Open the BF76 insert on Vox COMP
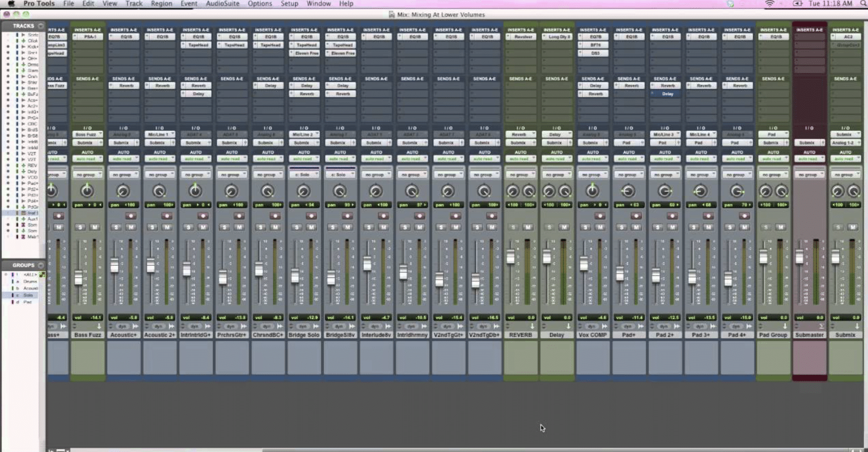Viewport: 868px width, 452px height. pos(593,45)
